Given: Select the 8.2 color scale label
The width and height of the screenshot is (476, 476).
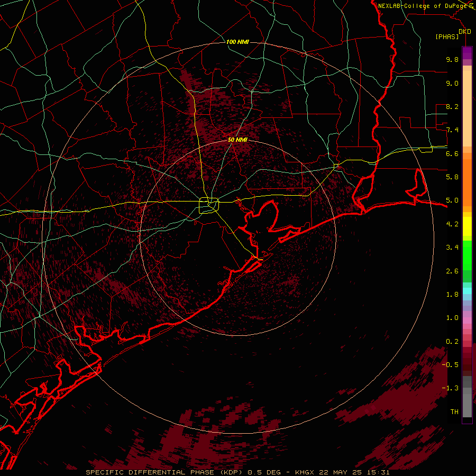Looking at the screenshot, I should (x=452, y=106).
